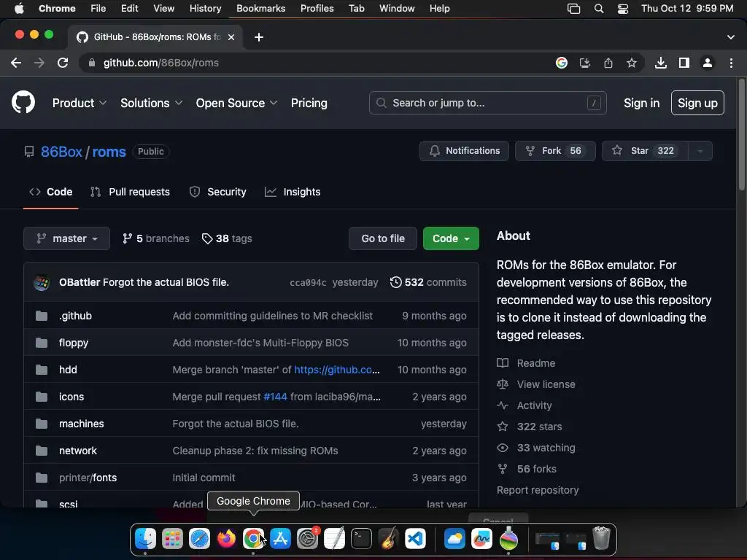Open Firefox from the Dock
The image size is (747, 560).
[x=226, y=539]
